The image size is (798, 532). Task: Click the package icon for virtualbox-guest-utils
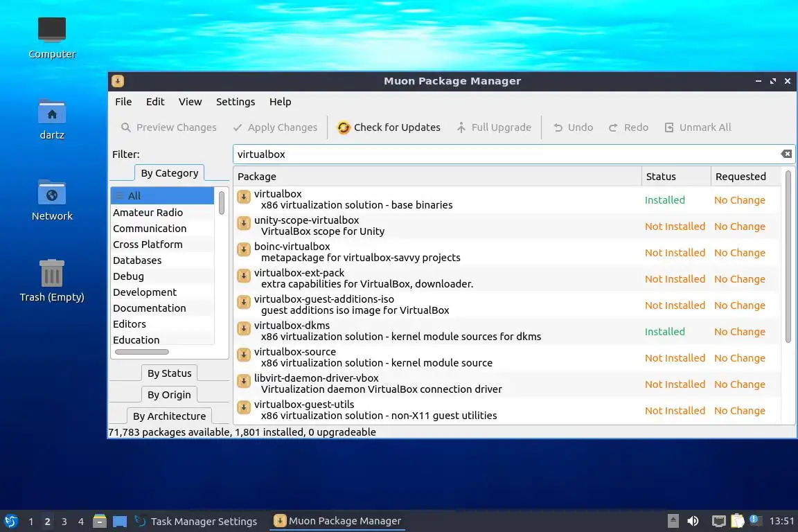tap(244, 408)
